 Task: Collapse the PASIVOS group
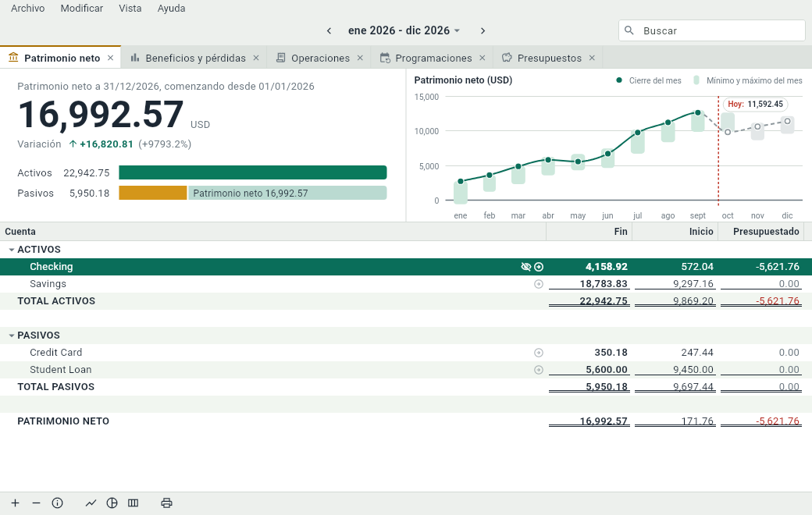[x=12, y=336]
